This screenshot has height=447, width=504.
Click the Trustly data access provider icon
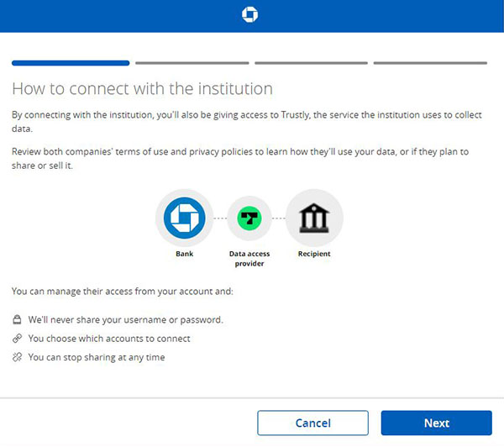tap(249, 218)
